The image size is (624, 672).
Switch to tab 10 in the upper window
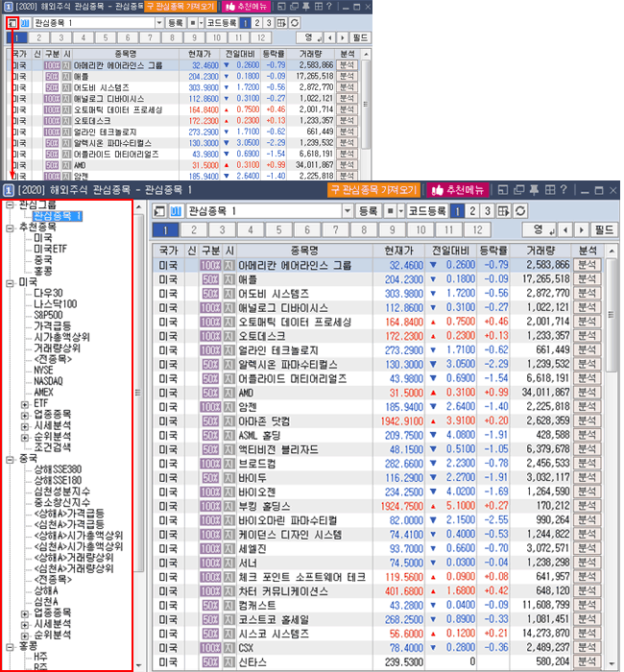(x=217, y=37)
